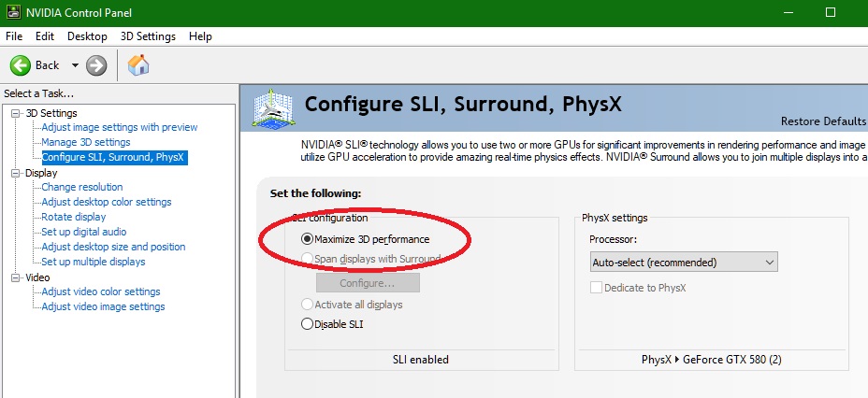Open the Edit menu
The height and width of the screenshot is (398, 868).
[x=45, y=36]
